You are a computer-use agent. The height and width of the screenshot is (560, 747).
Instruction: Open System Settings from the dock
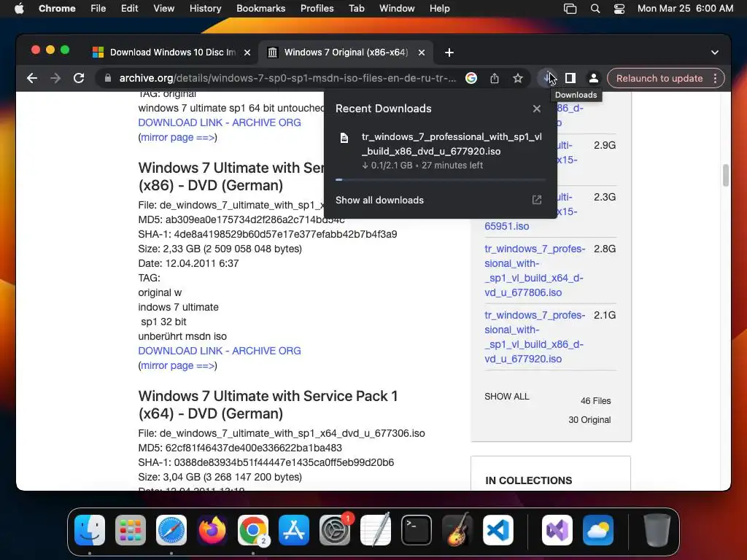(x=334, y=530)
